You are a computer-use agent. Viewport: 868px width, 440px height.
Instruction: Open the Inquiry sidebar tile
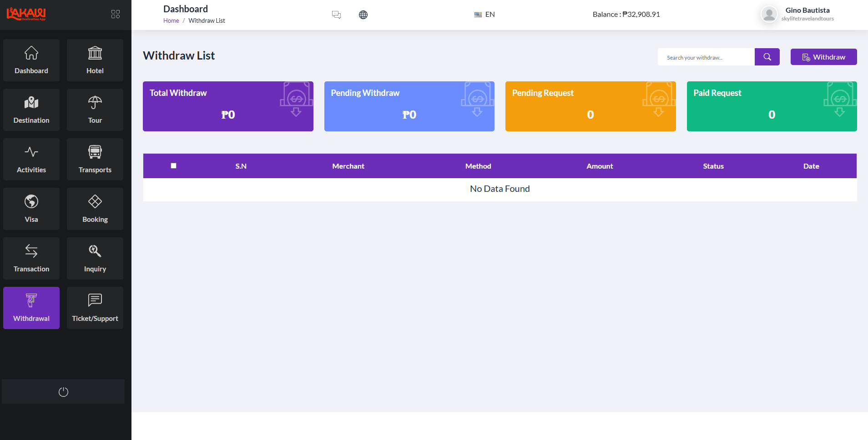95,258
